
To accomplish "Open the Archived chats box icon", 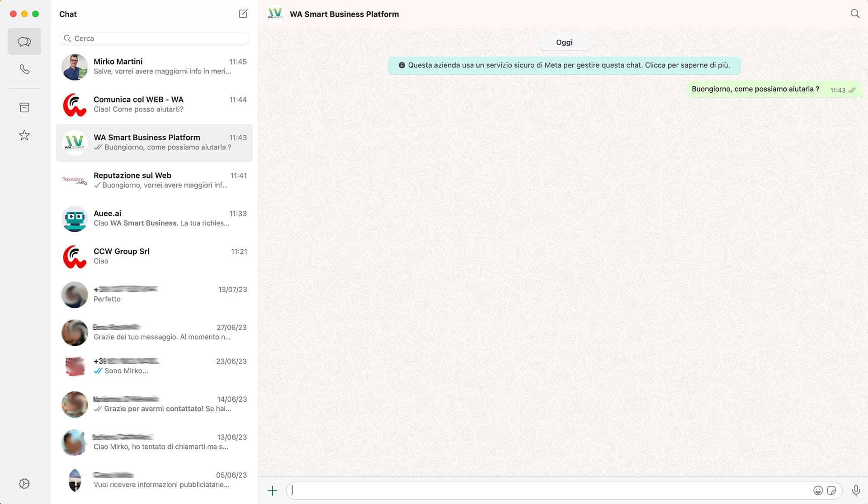I will point(24,107).
